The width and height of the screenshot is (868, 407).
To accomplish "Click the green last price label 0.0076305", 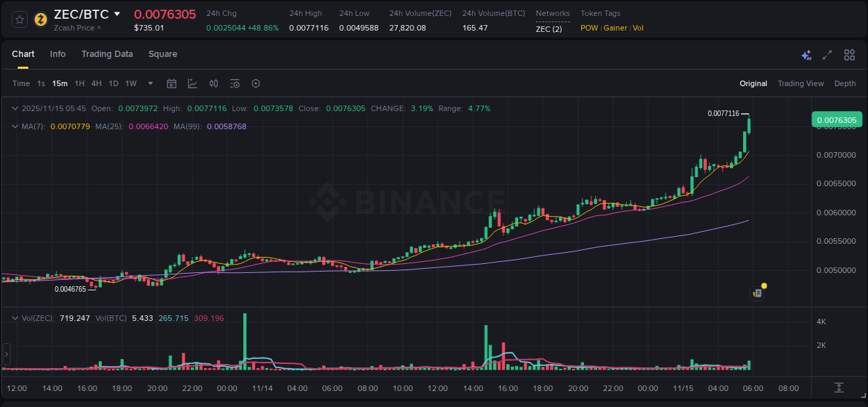I will coord(837,119).
